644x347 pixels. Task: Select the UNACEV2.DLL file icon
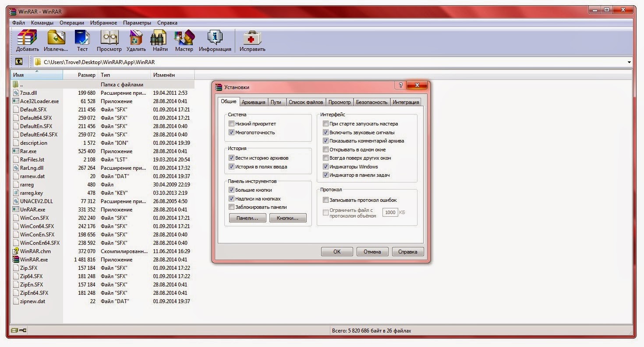coord(16,201)
